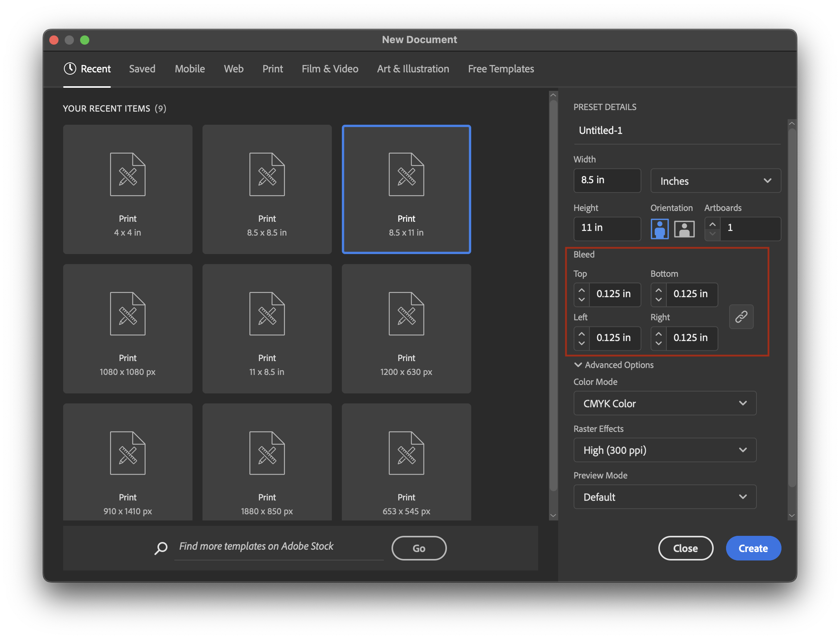This screenshot has height=639, width=840.
Task: Open the CMYK Color mode dropdown
Action: 664,403
